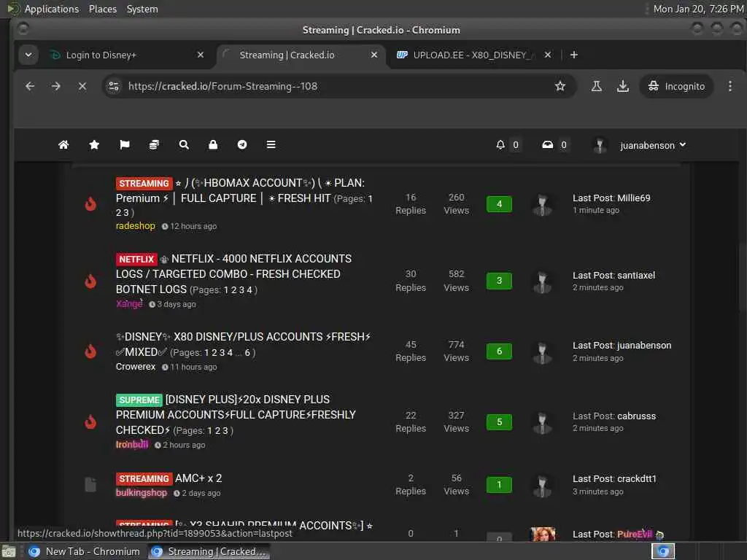Viewport: 747px width, 560px height.
Task: Click the show desktop icon in the taskbar
Action: pos(9,552)
